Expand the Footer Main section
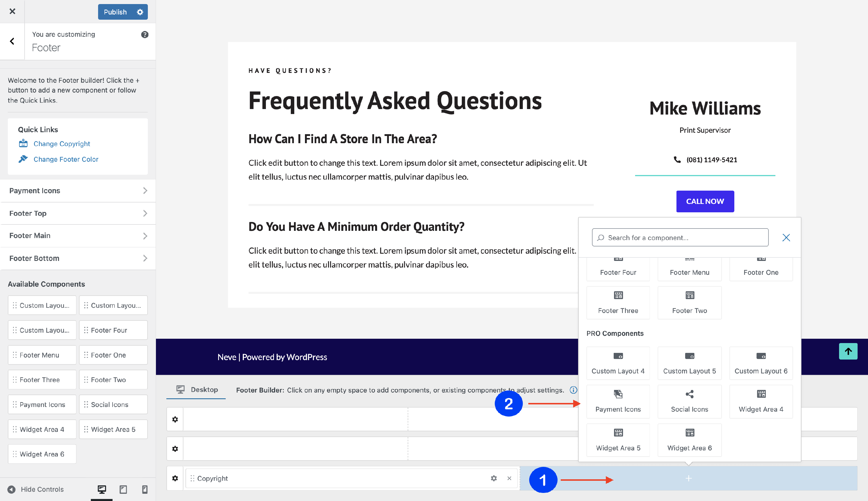Viewport: 868px width, 501px height. coord(78,236)
